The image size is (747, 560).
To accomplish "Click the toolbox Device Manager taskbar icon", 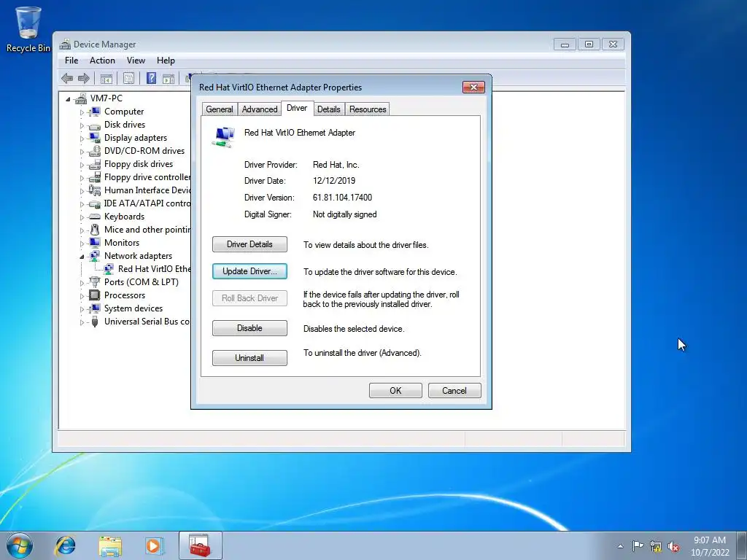I will coord(200,545).
